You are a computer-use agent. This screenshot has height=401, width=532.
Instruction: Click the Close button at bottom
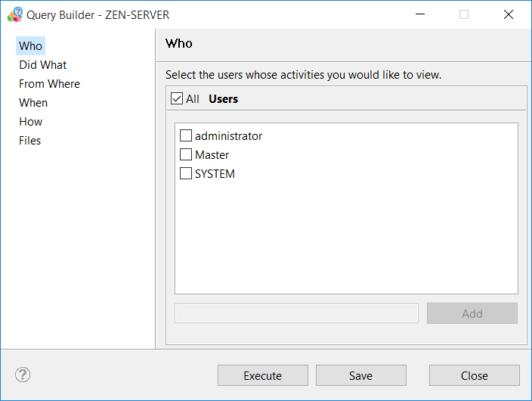pyautogui.click(x=474, y=375)
